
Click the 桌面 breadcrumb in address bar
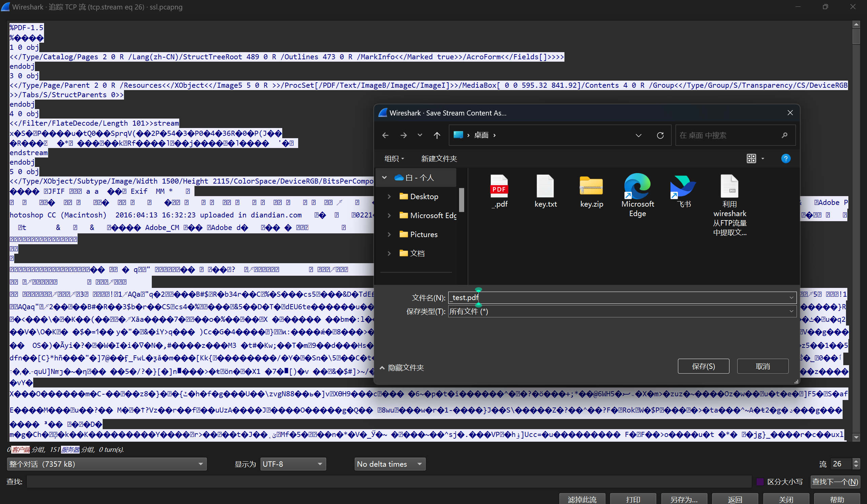point(481,135)
